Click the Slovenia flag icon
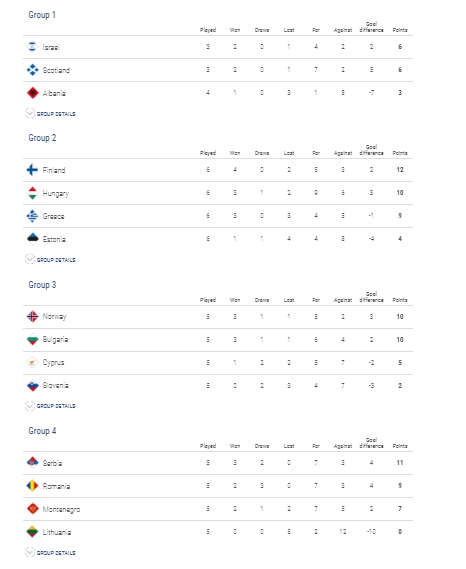Viewport: 466px width, 569px height. click(x=32, y=385)
